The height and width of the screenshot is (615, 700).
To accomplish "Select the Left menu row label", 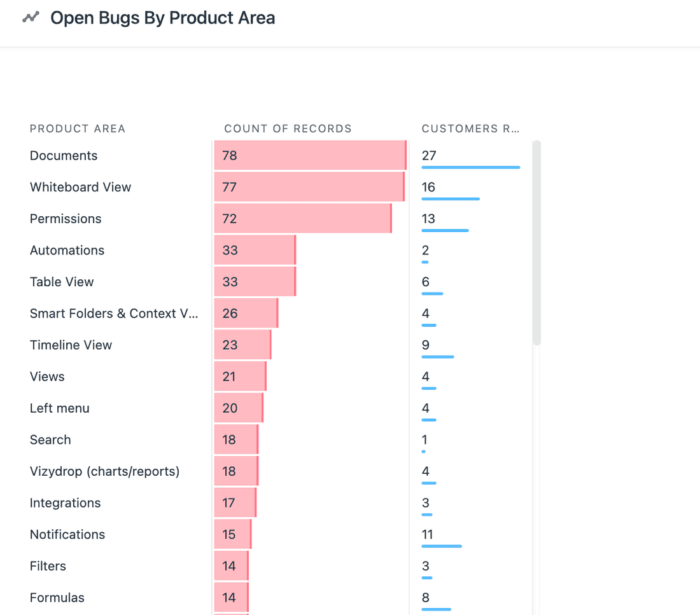I will pyautogui.click(x=59, y=408).
